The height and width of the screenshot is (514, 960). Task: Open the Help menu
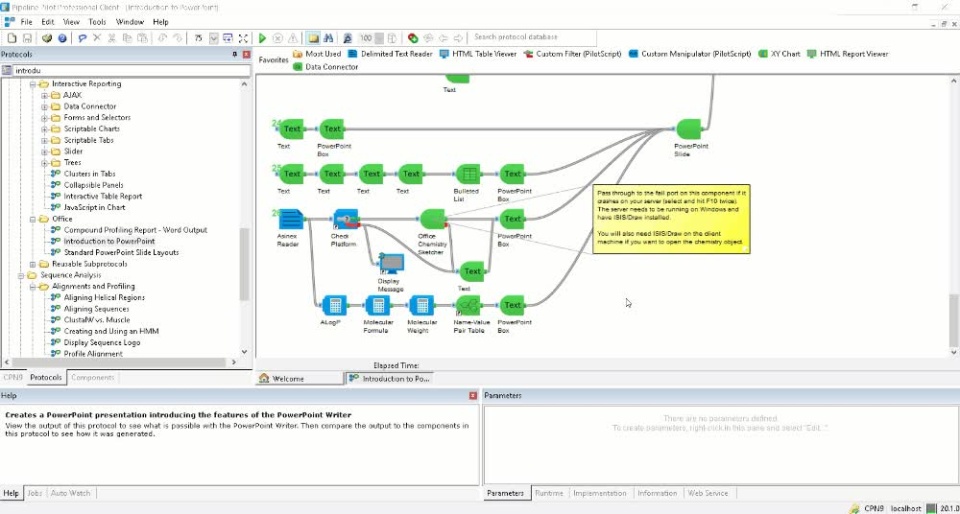coord(160,22)
